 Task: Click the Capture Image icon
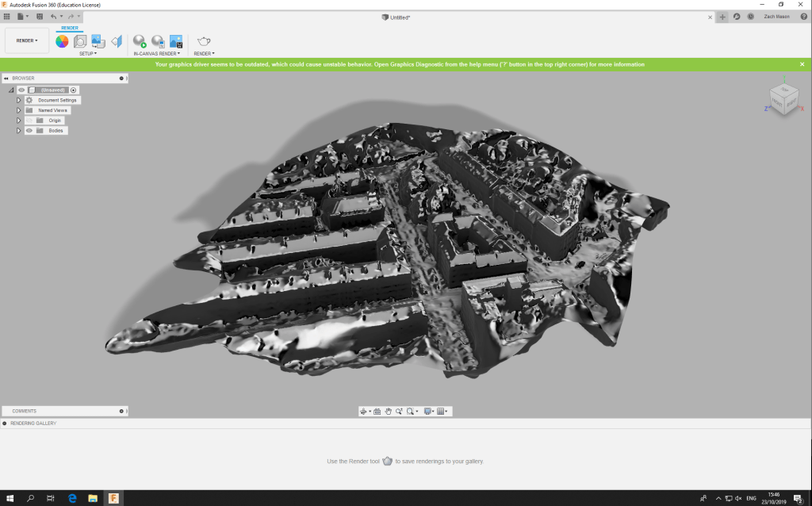click(x=176, y=41)
